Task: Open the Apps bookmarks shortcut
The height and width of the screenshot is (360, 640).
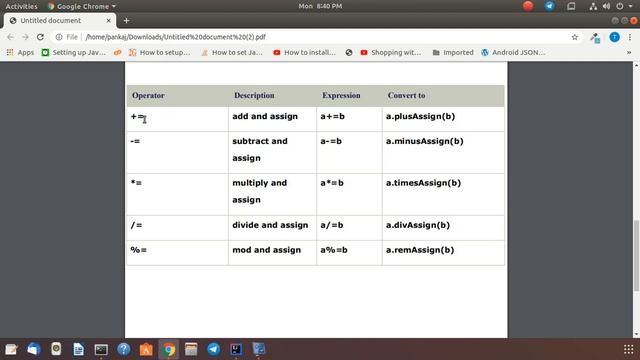Action: tap(20, 52)
